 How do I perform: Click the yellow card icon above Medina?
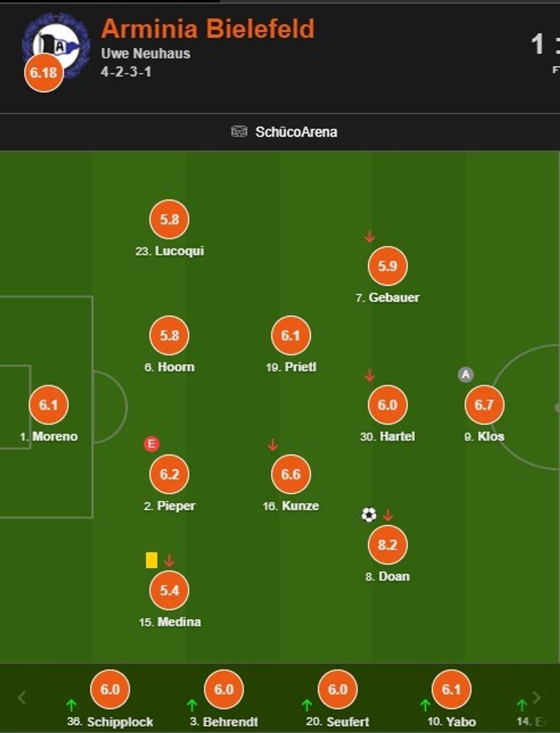[x=151, y=560]
